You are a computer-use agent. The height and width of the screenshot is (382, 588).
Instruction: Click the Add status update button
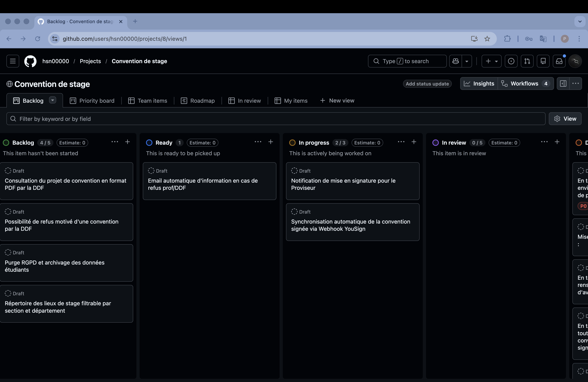point(427,84)
